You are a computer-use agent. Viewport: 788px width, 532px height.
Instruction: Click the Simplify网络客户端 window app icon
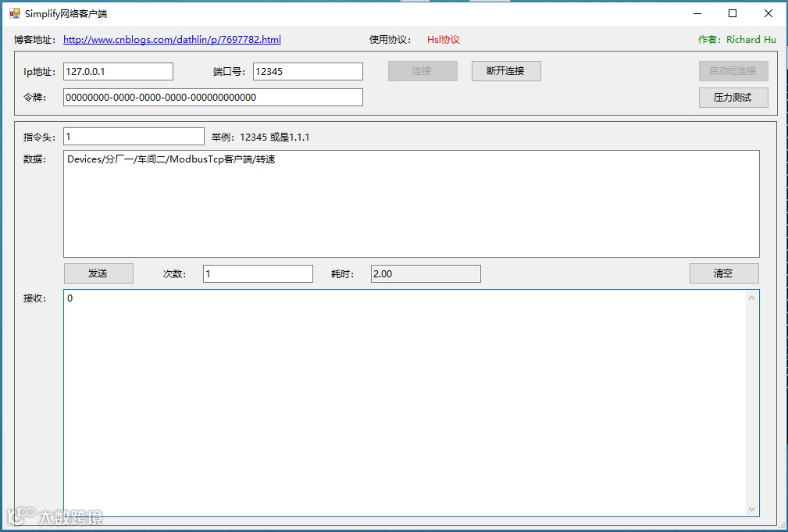pyautogui.click(x=15, y=13)
